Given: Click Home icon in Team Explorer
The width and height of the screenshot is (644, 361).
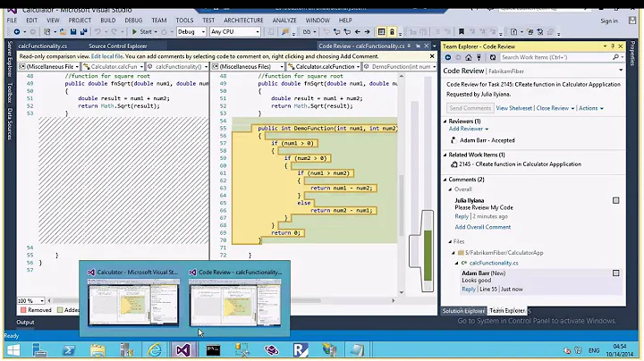Looking at the screenshot, I should [x=468, y=57].
